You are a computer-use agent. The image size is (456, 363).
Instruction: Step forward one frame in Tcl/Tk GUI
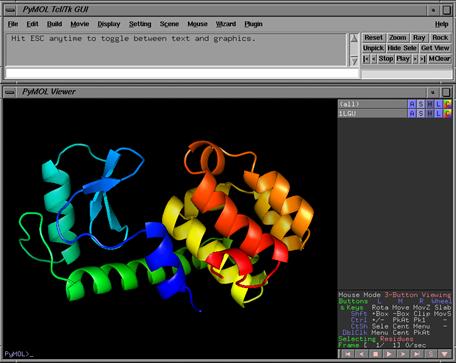click(x=415, y=59)
